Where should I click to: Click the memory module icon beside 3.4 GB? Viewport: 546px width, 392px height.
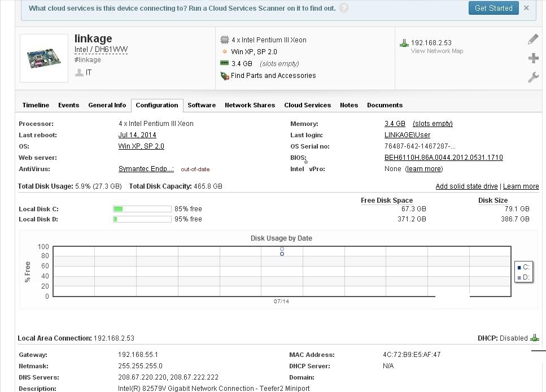[x=222, y=63]
